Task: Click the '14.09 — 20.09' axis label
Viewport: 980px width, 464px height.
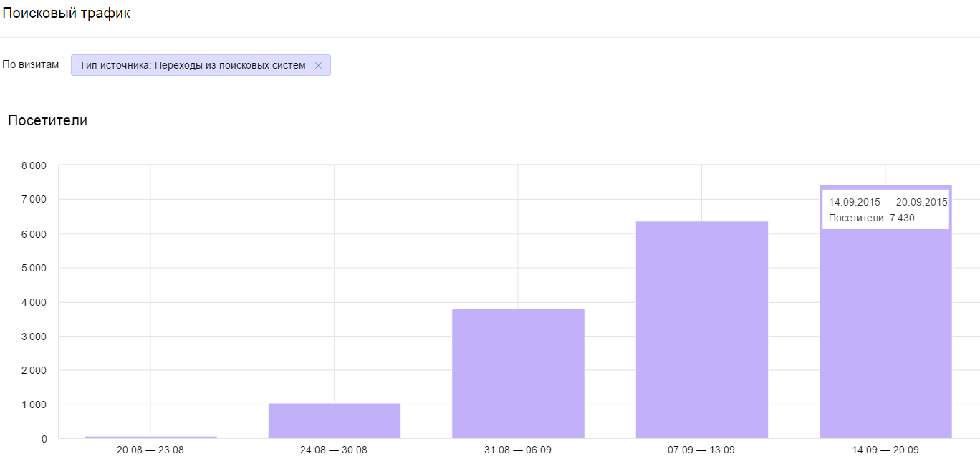Action: pyautogui.click(x=885, y=450)
